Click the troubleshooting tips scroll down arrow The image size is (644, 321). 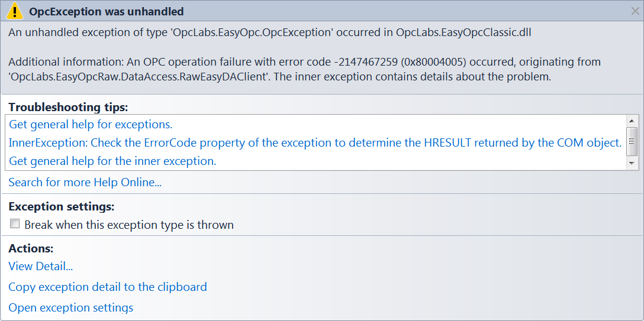633,164
